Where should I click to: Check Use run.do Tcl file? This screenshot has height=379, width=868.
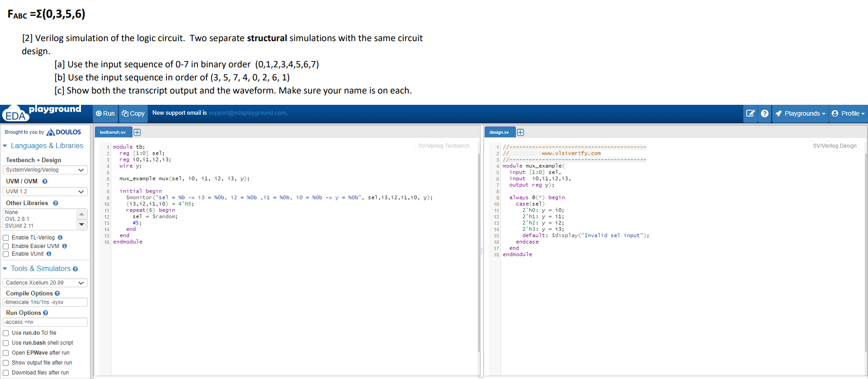pyautogui.click(x=6, y=333)
